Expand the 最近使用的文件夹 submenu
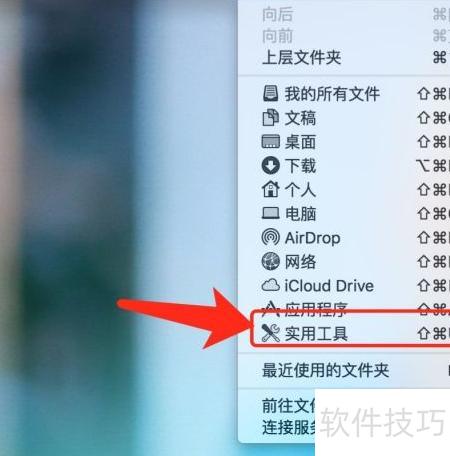The image size is (450, 456). pos(344,370)
